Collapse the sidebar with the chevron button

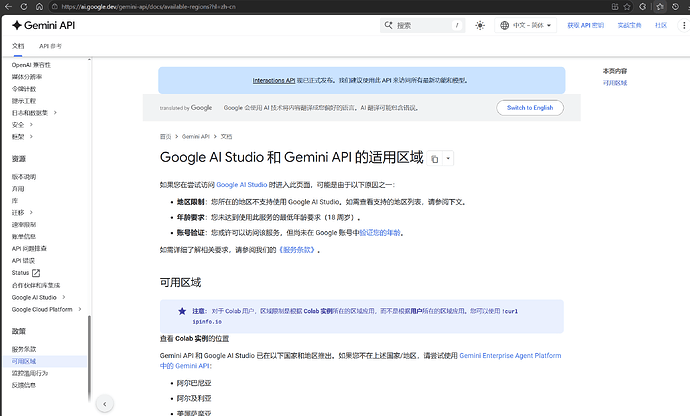pos(105,404)
